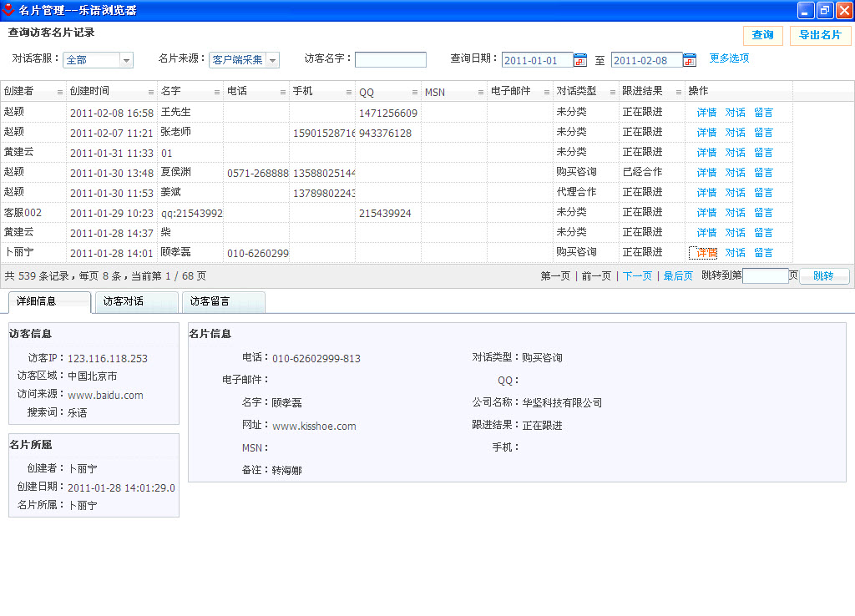Open the column menu icon for 跟进结果
855x616 pixels.
point(679,92)
